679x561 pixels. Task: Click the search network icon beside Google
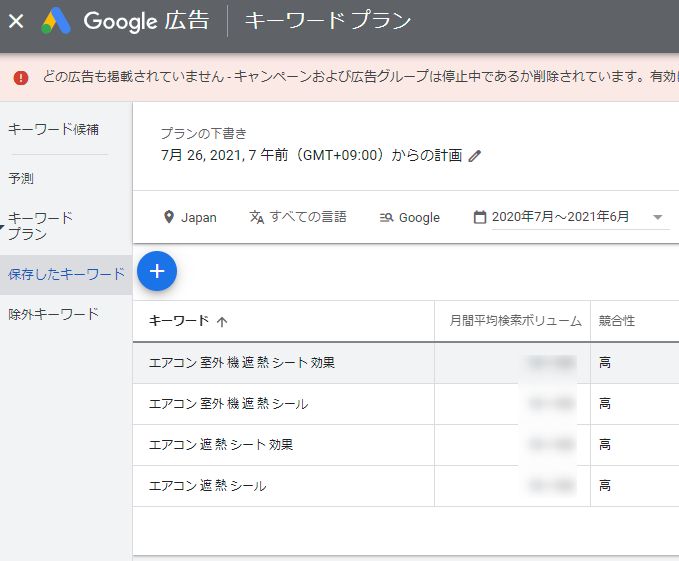tap(386, 217)
